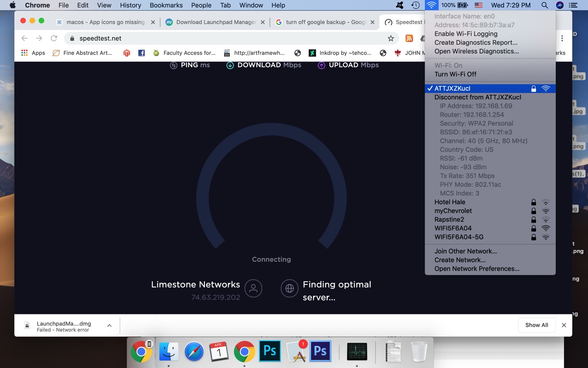The image size is (588, 368).
Task: Close the Download Launchpad Manager tab
Action: [263, 22]
